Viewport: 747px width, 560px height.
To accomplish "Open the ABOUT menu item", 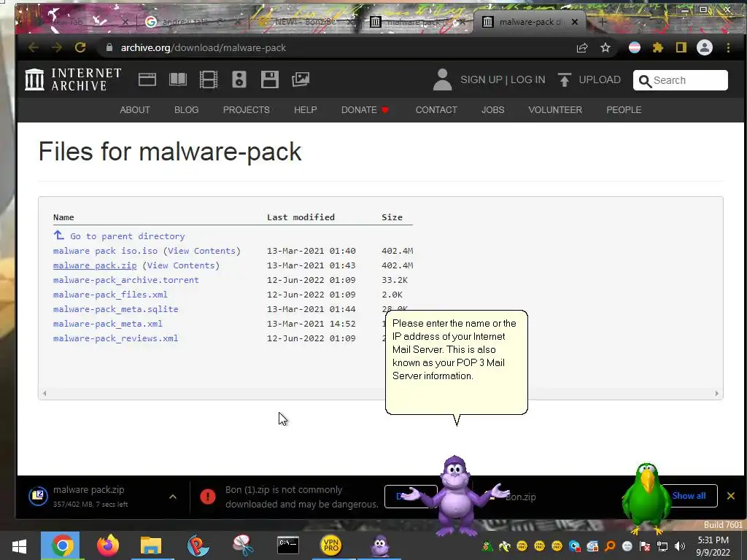I will [x=135, y=109].
